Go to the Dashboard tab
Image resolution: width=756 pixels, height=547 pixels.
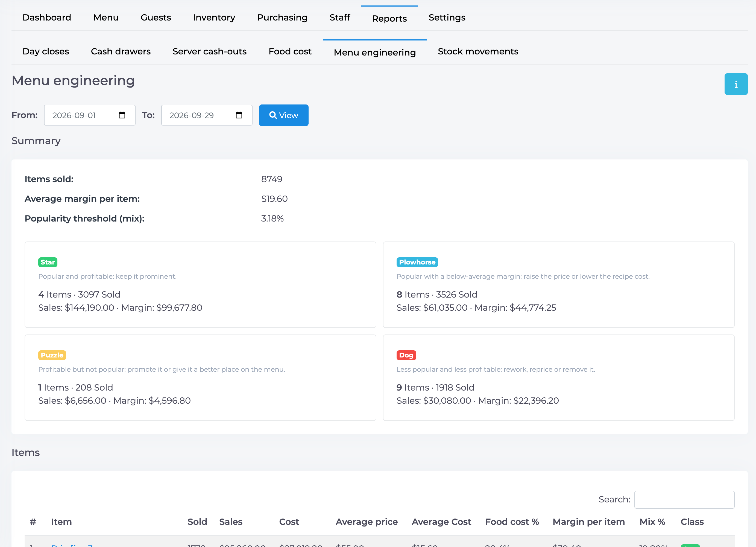pos(47,17)
